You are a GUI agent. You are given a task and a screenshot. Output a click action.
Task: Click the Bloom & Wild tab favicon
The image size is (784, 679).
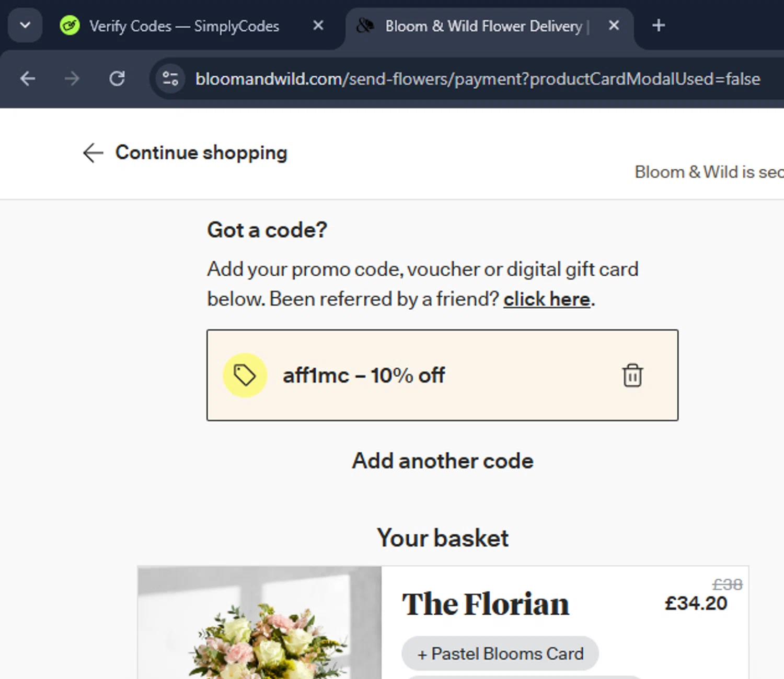click(x=365, y=26)
